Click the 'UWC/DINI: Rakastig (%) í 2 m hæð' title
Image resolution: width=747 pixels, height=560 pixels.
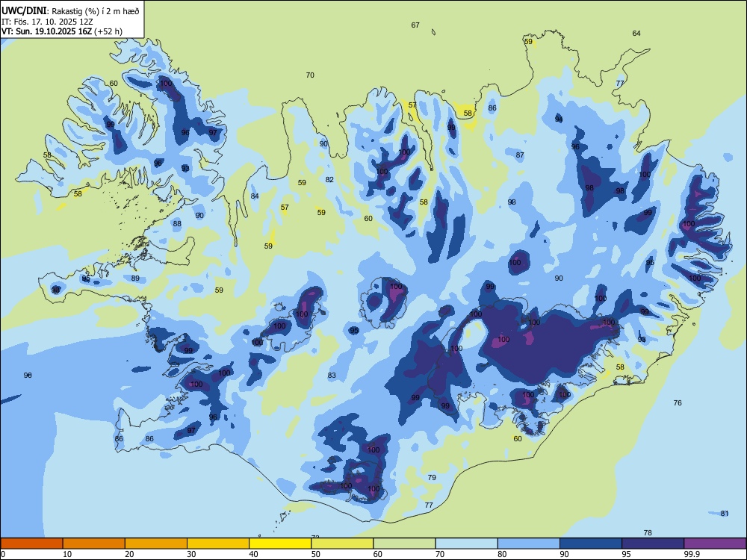[70, 11]
